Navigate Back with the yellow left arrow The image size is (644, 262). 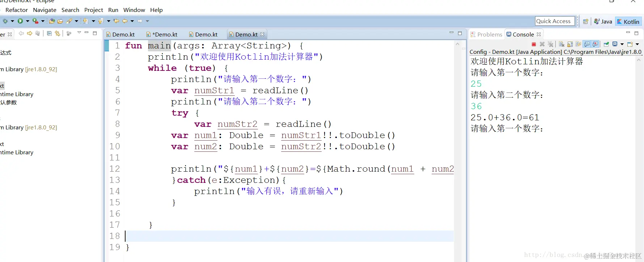[x=125, y=21]
